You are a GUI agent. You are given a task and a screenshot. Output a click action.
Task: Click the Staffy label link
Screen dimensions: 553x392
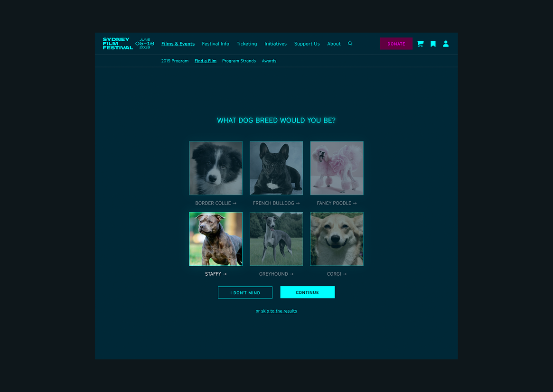[x=216, y=274]
